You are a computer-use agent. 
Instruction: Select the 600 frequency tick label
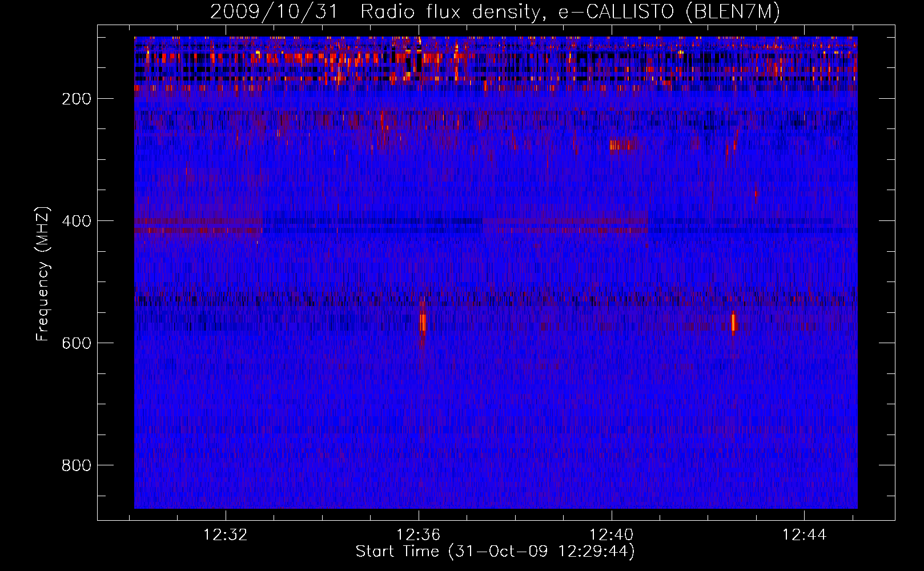[77, 343]
